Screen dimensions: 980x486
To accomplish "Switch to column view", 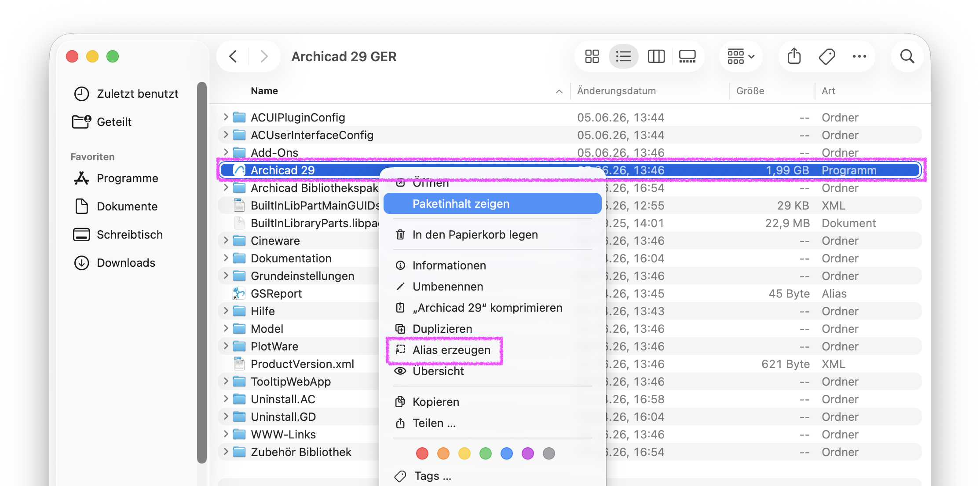I will (x=656, y=56).
